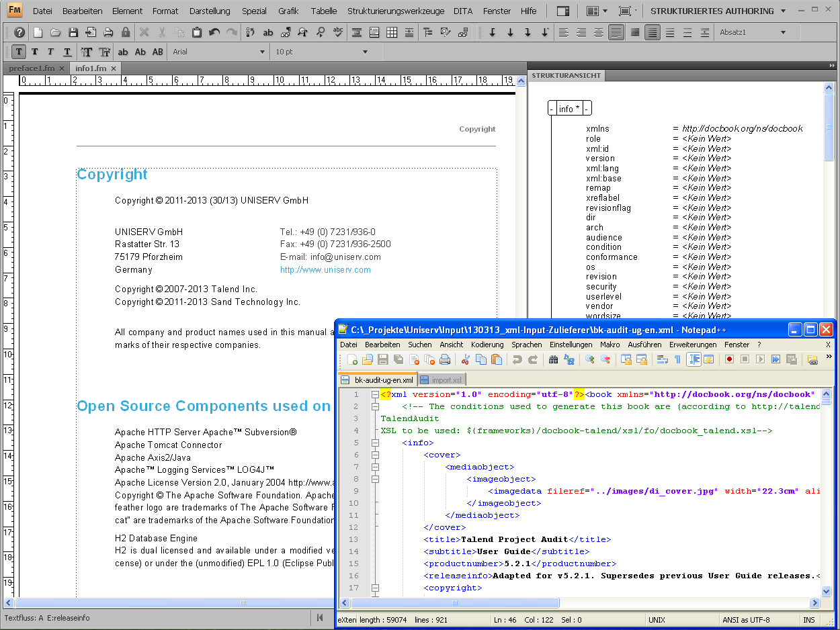Click the Print icon in FrameMaker toolbar
Viewport: 840px width, 630px height.
(x=108, y=32)
